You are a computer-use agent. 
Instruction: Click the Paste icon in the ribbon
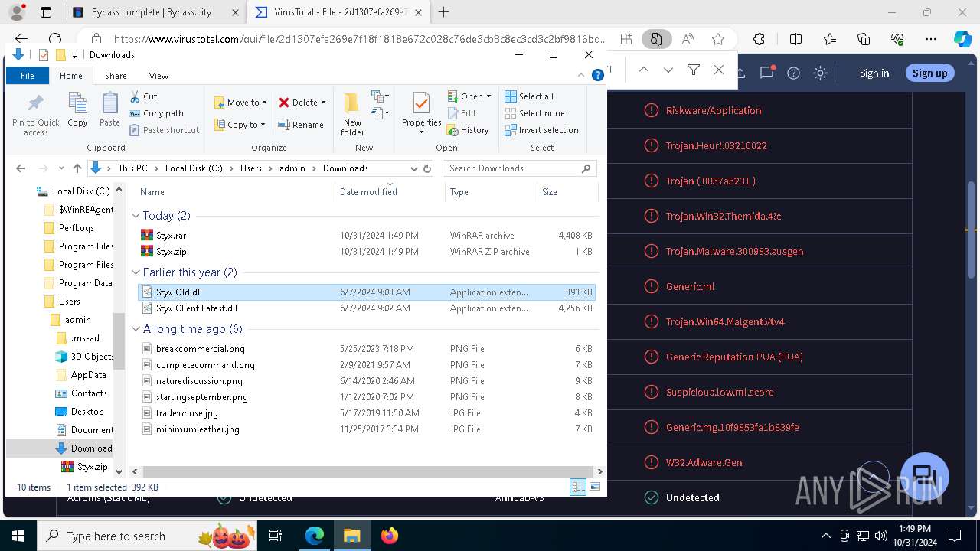click(x=109, y=110)
